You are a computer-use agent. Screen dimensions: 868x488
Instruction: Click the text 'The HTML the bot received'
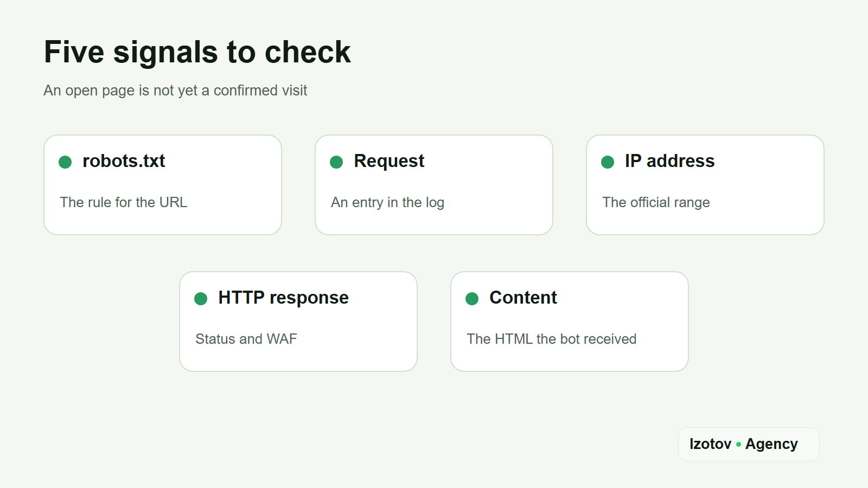(x=551, y=339)
